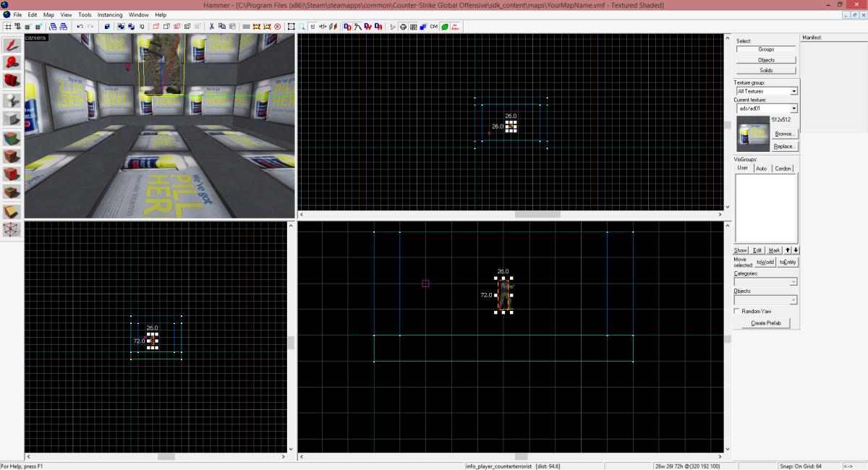868x470 pixels.
Task: Click the Paste clipboard icon
Action: coord(232,26)
